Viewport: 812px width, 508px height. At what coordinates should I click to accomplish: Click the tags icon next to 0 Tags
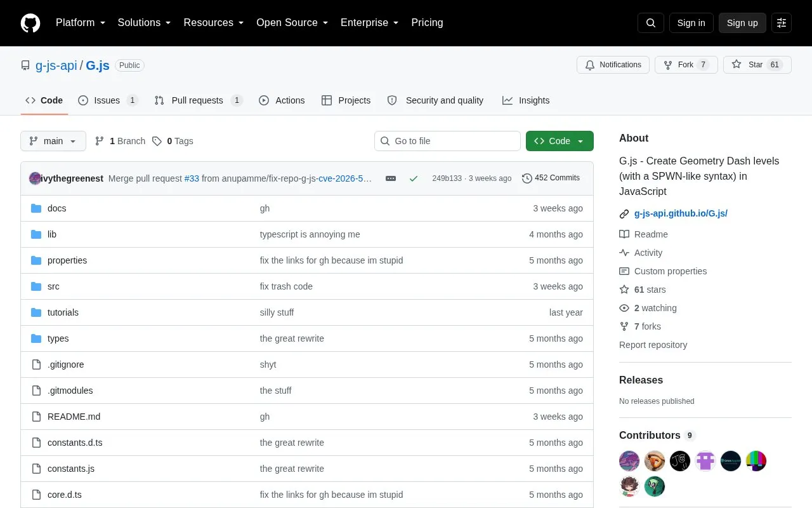click(157, 141)
